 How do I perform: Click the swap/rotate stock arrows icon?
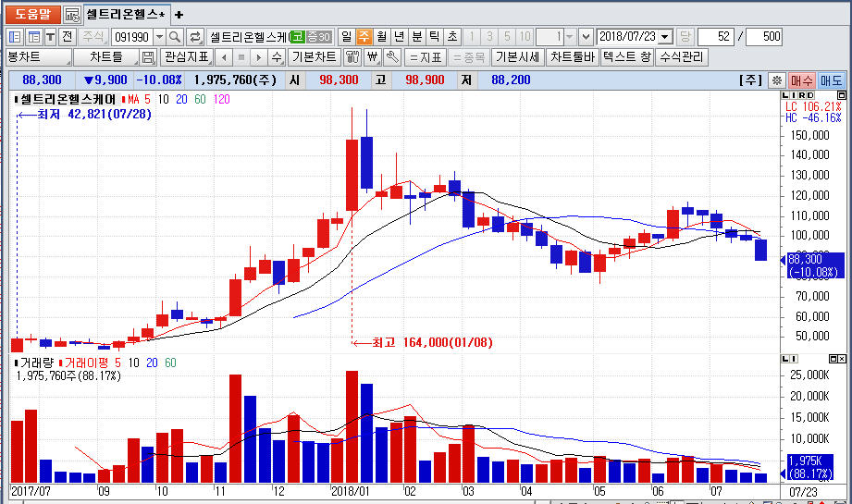195,37
